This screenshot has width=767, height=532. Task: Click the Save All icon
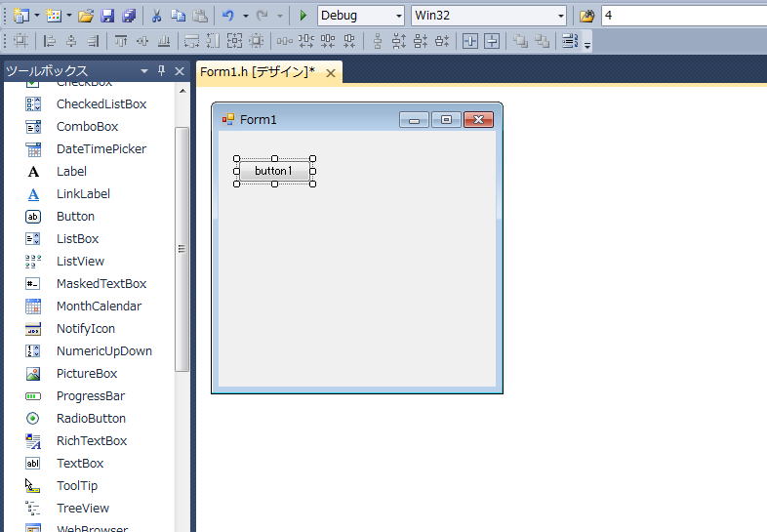pyautogui.click(x=128, y=16)
